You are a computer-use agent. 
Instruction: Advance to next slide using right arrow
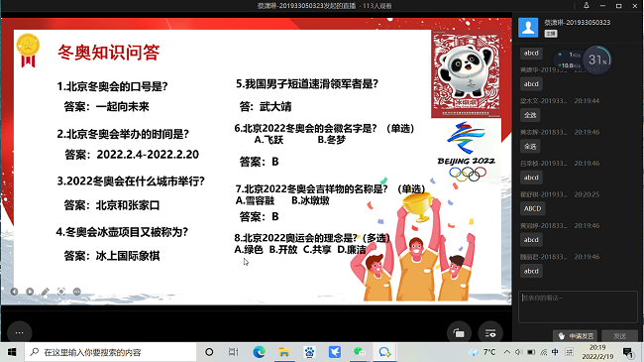(x=30, y=292)
